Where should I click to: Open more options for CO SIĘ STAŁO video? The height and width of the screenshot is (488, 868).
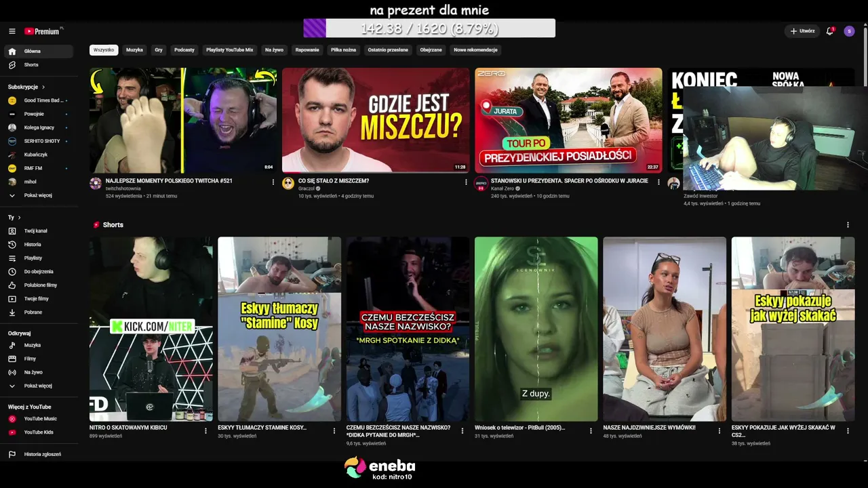466,182
